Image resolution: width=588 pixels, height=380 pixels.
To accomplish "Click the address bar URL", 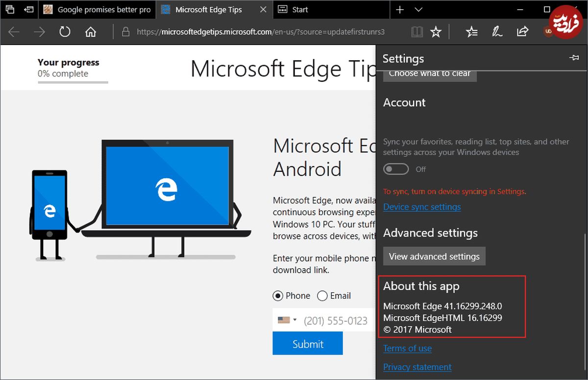I will click(261, 32).
